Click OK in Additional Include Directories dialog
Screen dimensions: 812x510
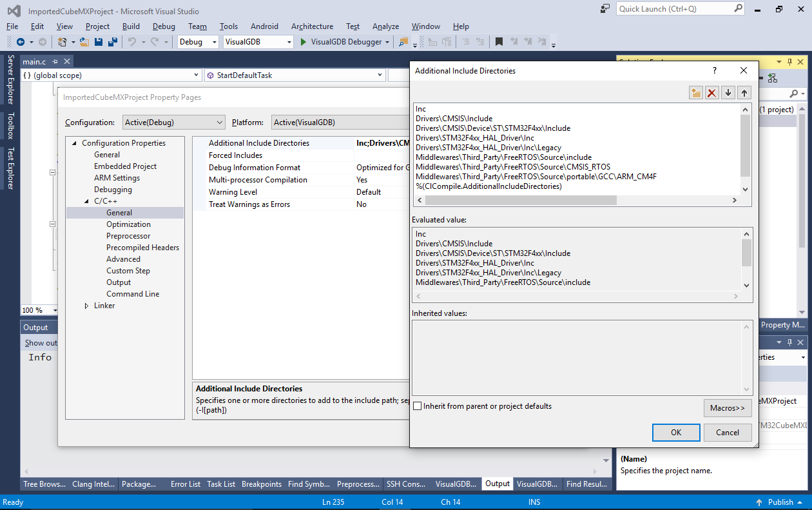(x=676, y=433)
